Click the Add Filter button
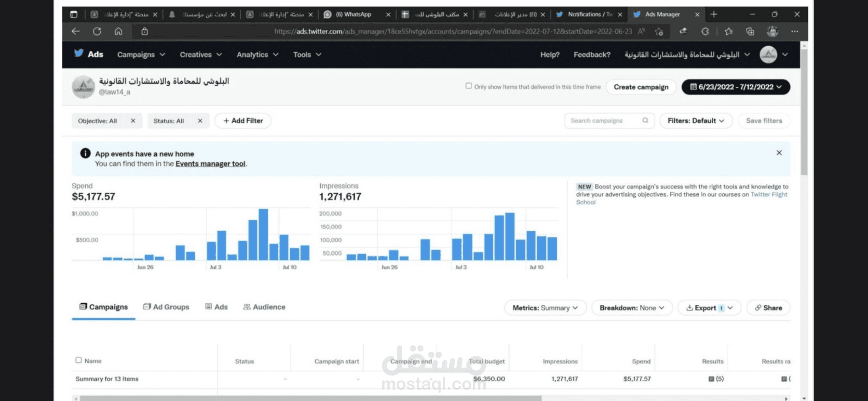 pos(243,121)
